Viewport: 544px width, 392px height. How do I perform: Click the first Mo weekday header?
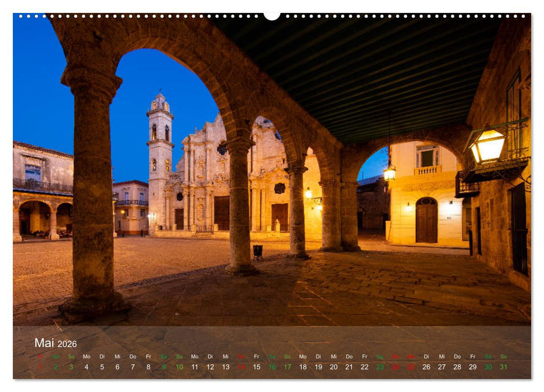86,356
